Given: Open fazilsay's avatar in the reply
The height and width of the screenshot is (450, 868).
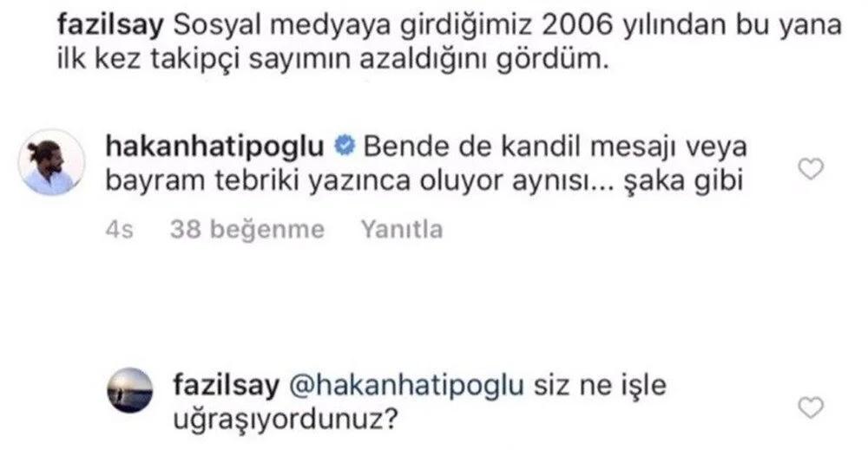Looking at the screenshot, I should [x=129, y=390].
